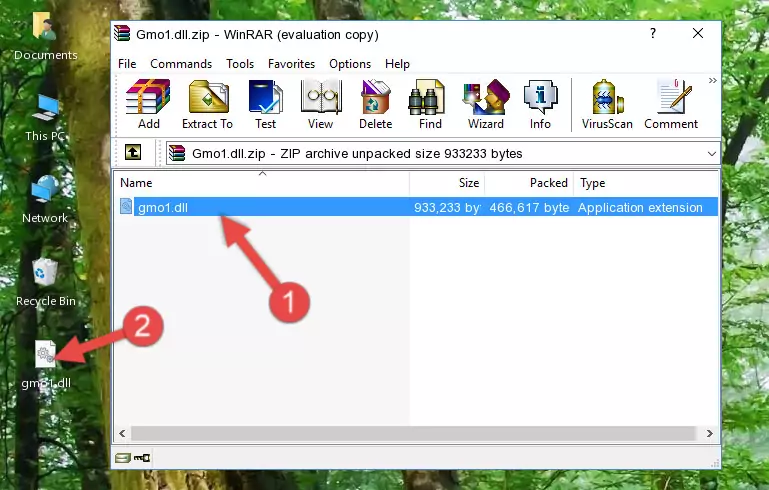The width and height of the screenshot is (769, 490).
Task: Click the gmo1.dll file icon in list
Action: [x=126, y=206]
